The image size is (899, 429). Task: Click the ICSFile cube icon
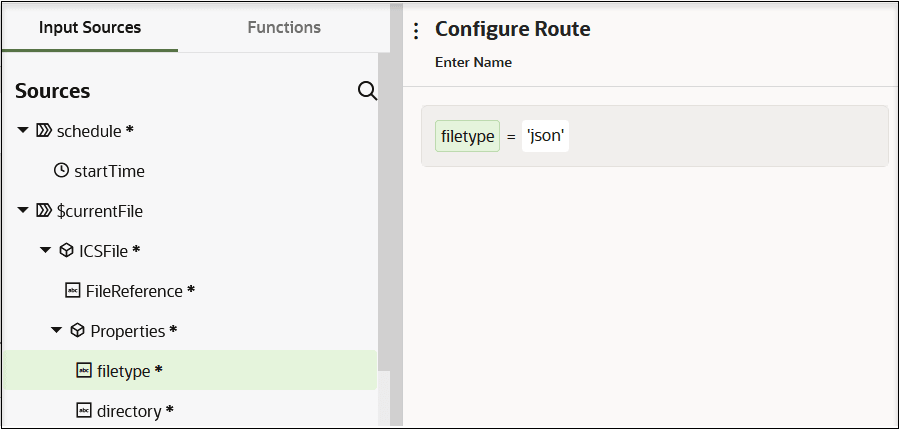[x=67, y=250]
